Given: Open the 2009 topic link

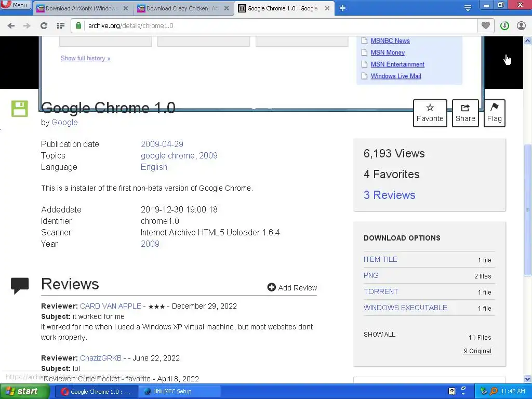Looking at the screenshot, I should pos(208,156).
